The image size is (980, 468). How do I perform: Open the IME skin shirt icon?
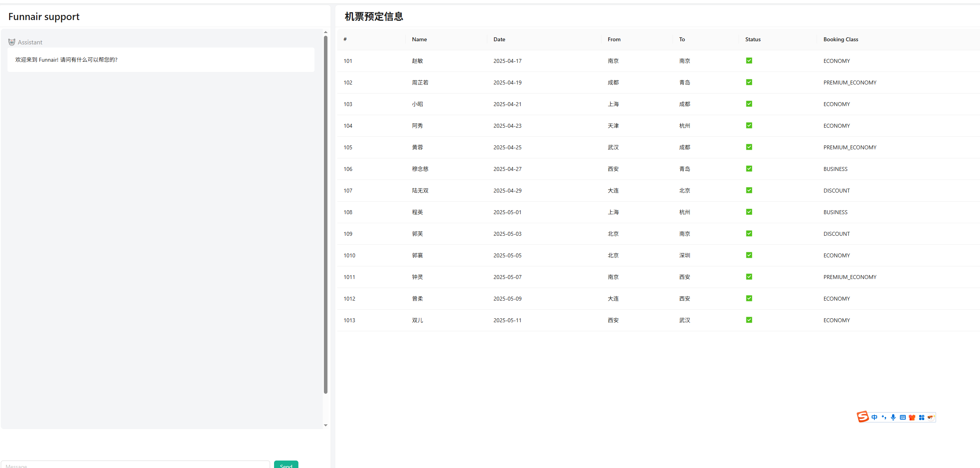click(x=912, y=417)
